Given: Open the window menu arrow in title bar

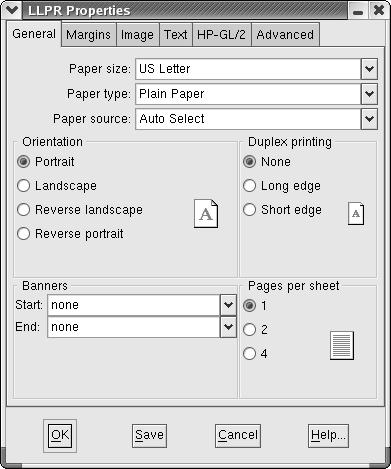Looking at the screenshot, I should pyautogui.click(x=11, y=10).
